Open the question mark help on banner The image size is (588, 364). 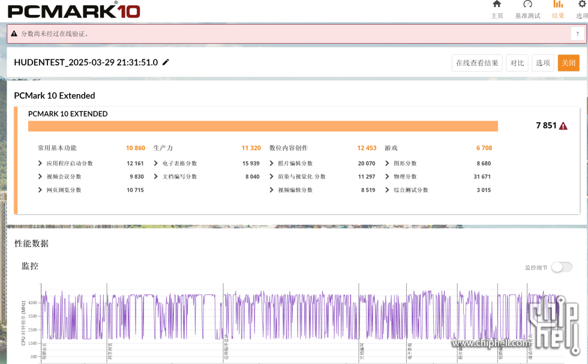coord(577,34)
